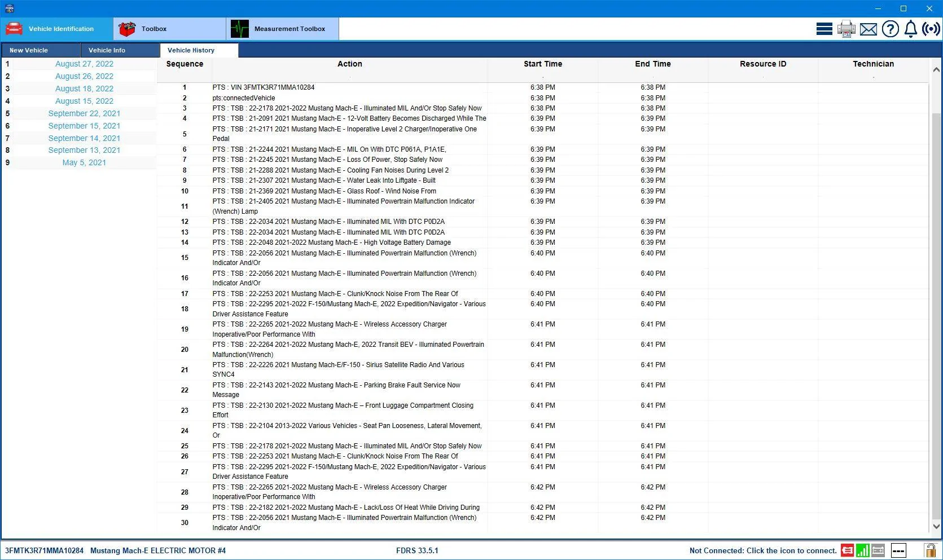Screen dimensions: 943x560
Task: Switch to the New Vehicle tab
Action: click(41, 50)
